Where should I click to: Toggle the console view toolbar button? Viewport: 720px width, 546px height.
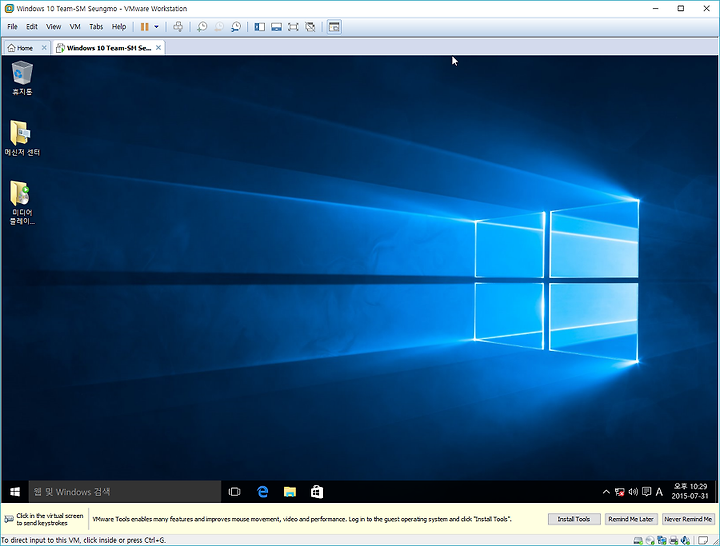click(334, 27)
